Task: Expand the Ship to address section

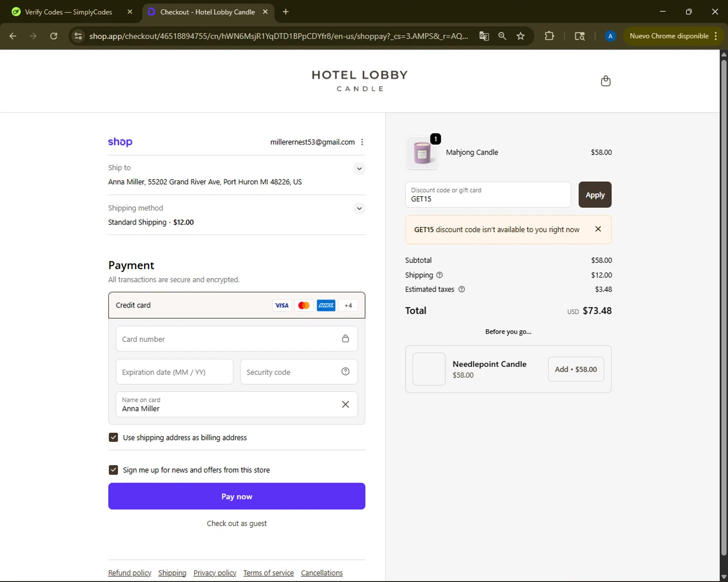Action: [x=359, y=169]
